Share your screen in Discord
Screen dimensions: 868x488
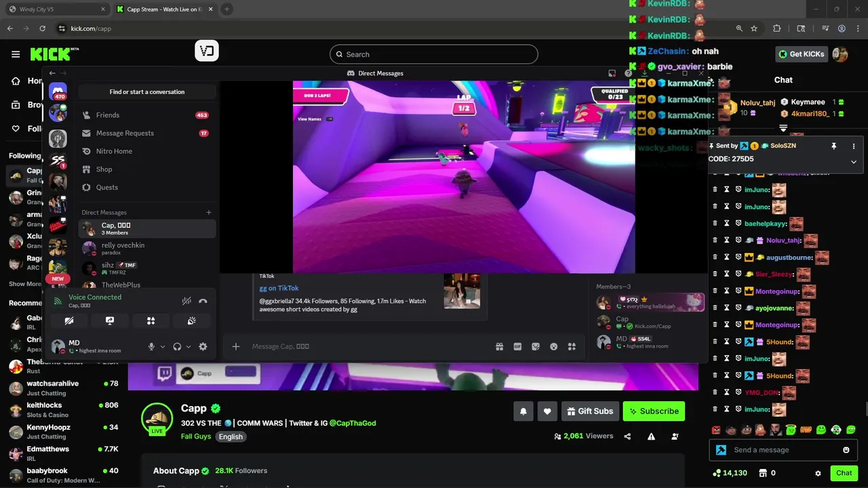(x=110, y=321)
